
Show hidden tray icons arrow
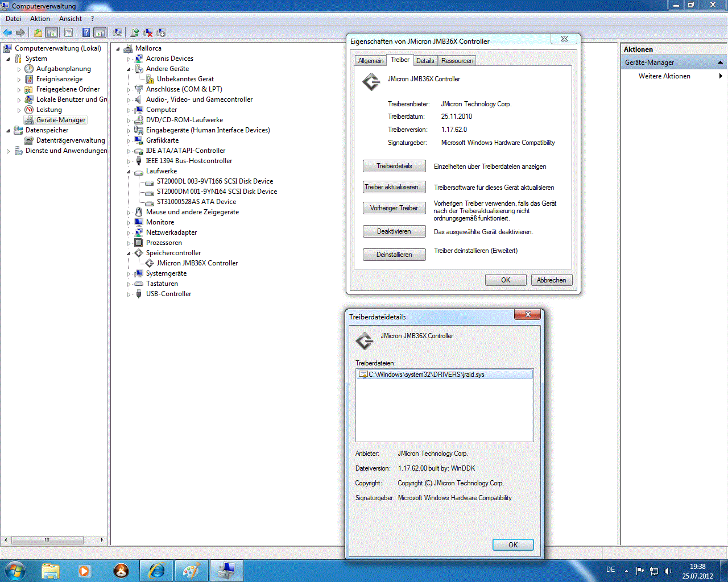626,571
